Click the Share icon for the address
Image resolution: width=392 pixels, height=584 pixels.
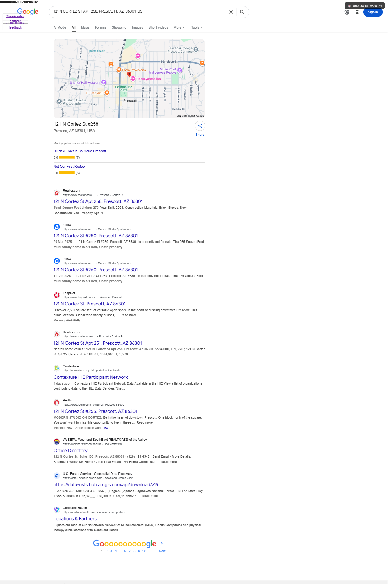pyautogui.click(x=200, y=126)
